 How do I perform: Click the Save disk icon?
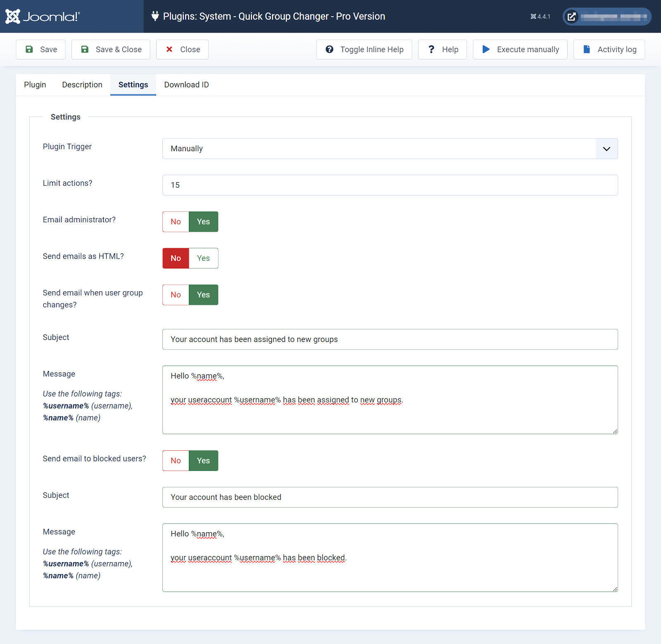coord(29,49)
